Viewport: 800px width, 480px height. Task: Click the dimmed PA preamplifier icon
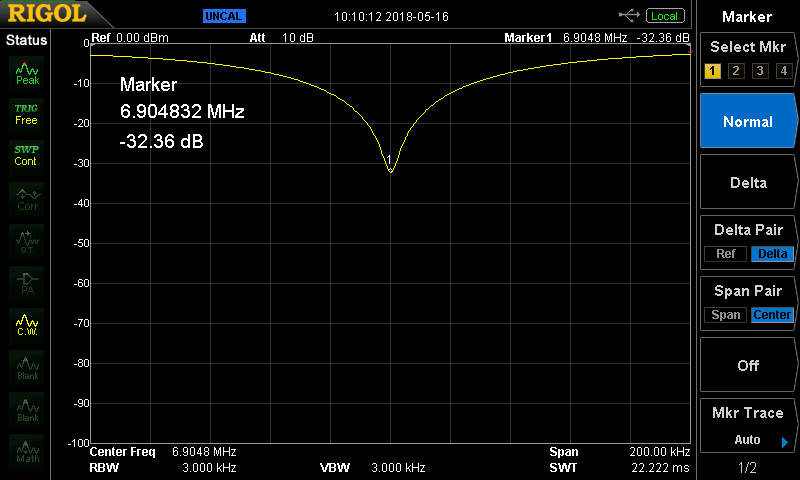pos(27,284)
